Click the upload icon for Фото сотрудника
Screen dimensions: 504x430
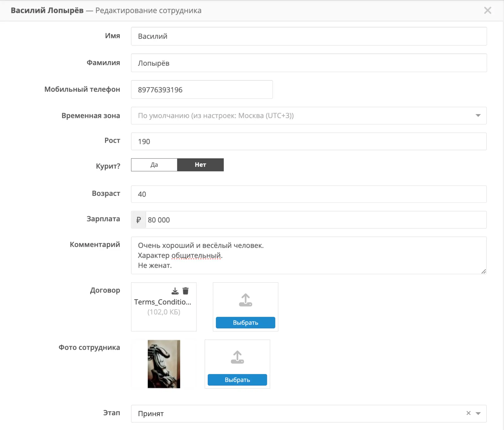coord(237,357)
